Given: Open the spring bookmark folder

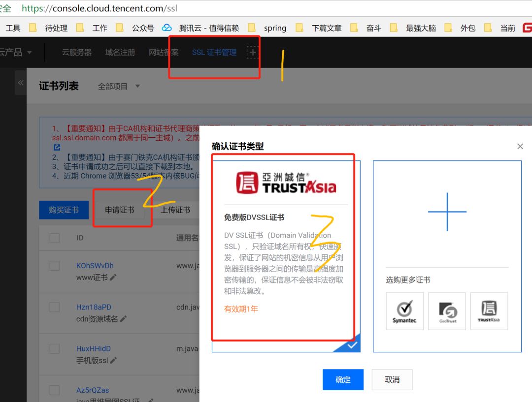Looking at the screenshot, I should click(x=267, y=28).
